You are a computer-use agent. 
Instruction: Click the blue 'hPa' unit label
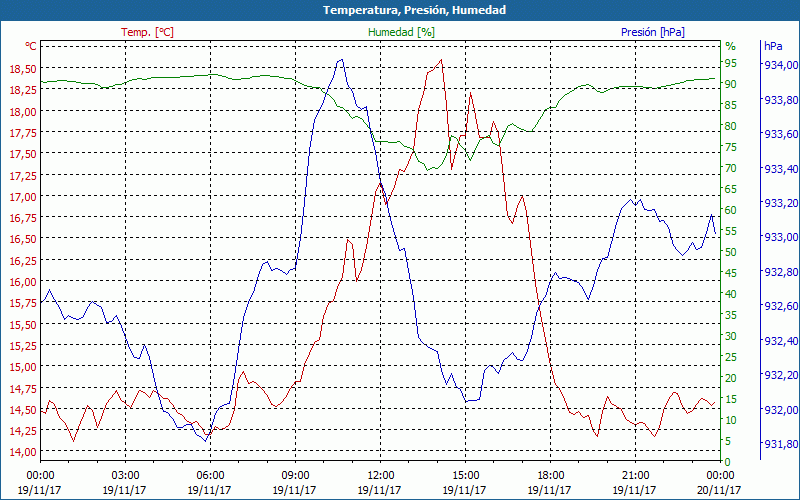[x=773, y=46]
